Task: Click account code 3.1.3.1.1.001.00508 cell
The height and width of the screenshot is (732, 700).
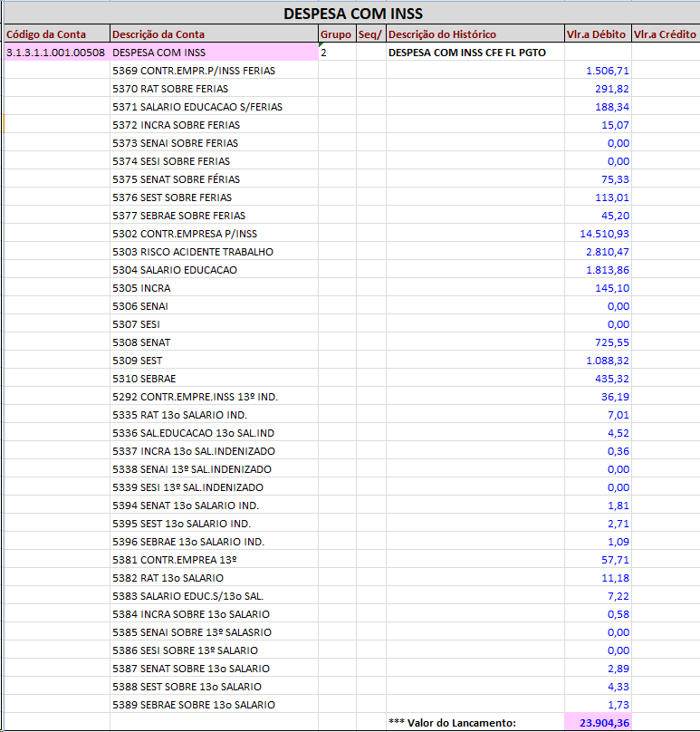Action: coord(55,53)
